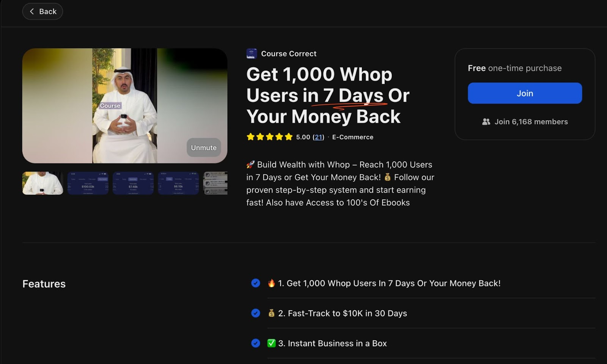Unmute the course preview video
Screen dimensions: 607x364
[x=204, y=147]
